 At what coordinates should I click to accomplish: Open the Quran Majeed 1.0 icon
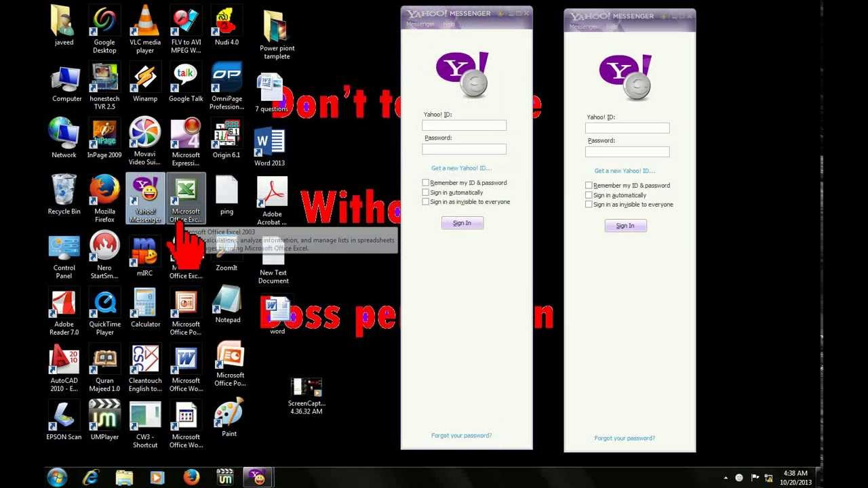click(104, 368)
